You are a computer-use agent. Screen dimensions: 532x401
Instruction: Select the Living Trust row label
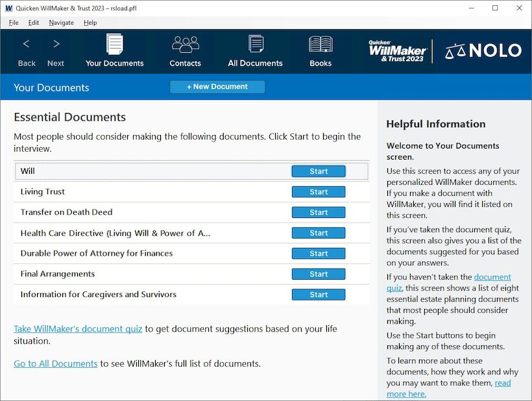[x=42, y=191]
